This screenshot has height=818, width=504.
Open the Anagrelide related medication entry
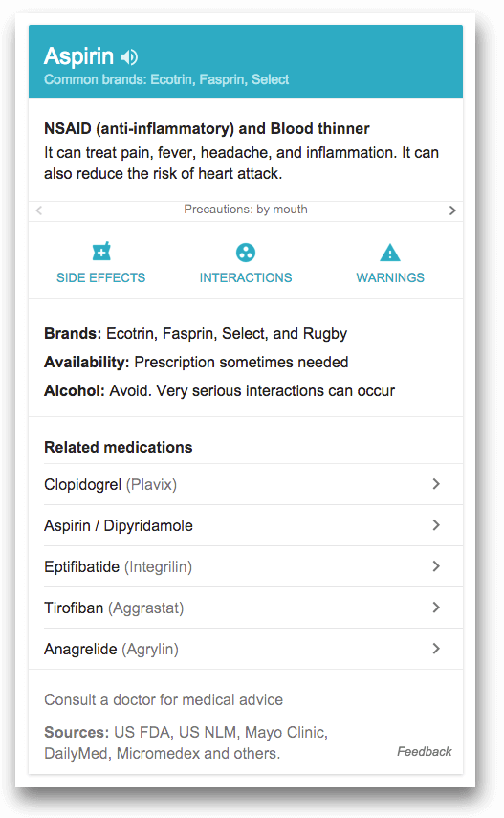tap(246, 649)
